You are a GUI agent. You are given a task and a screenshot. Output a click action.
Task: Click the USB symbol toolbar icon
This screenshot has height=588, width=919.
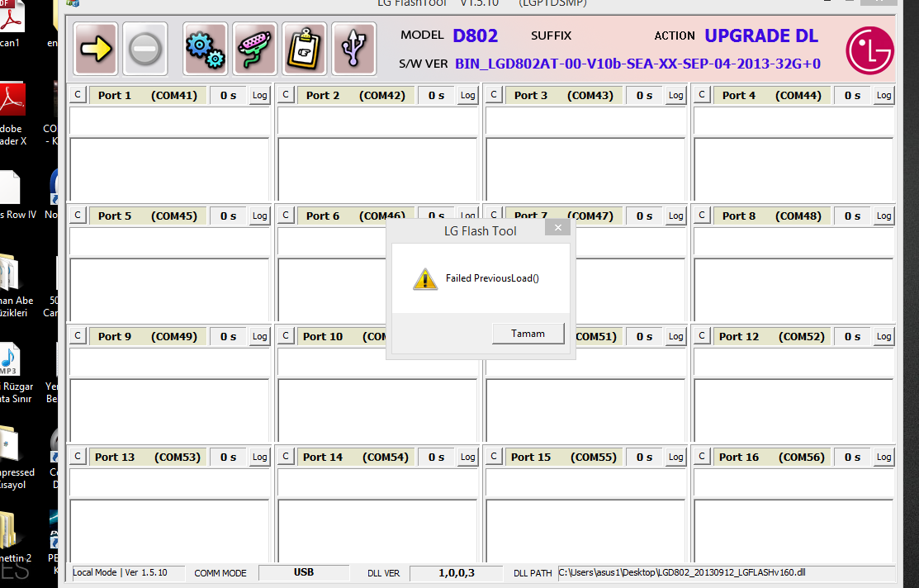pos(354,50)
